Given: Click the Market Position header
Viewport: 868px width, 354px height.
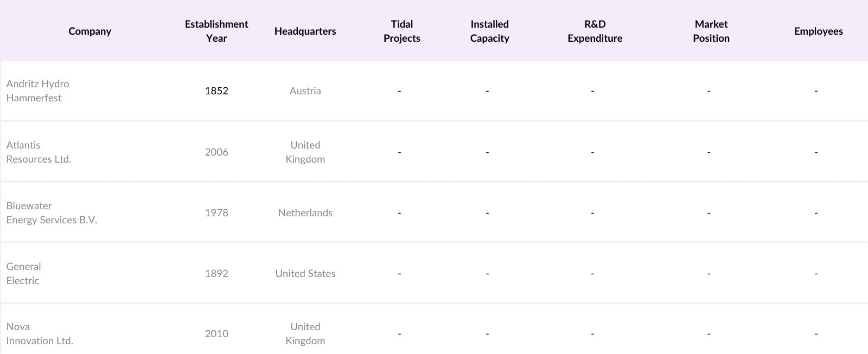Looking at the screenshot, I should pos(711,31).
